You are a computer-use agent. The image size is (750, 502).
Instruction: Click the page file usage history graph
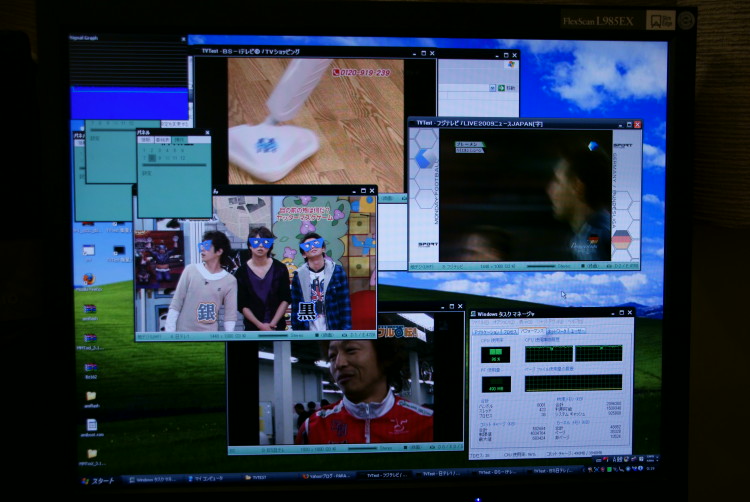[x=573, y=382]
